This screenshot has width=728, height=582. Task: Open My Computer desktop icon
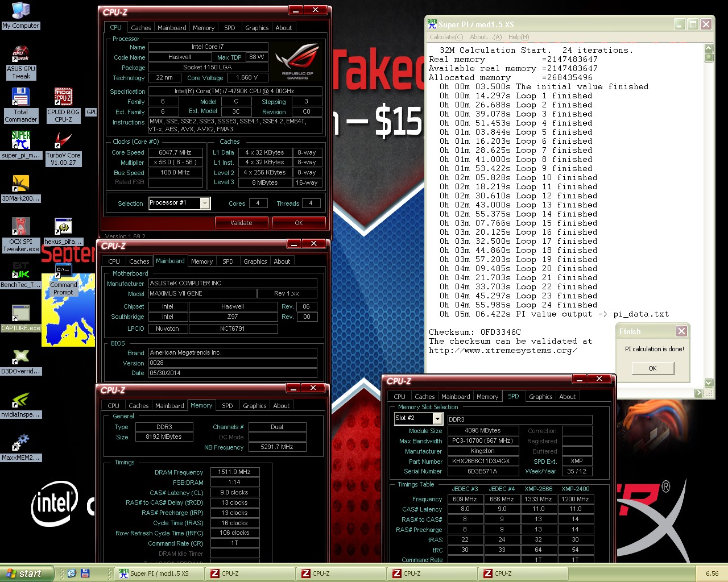[20, 15]
